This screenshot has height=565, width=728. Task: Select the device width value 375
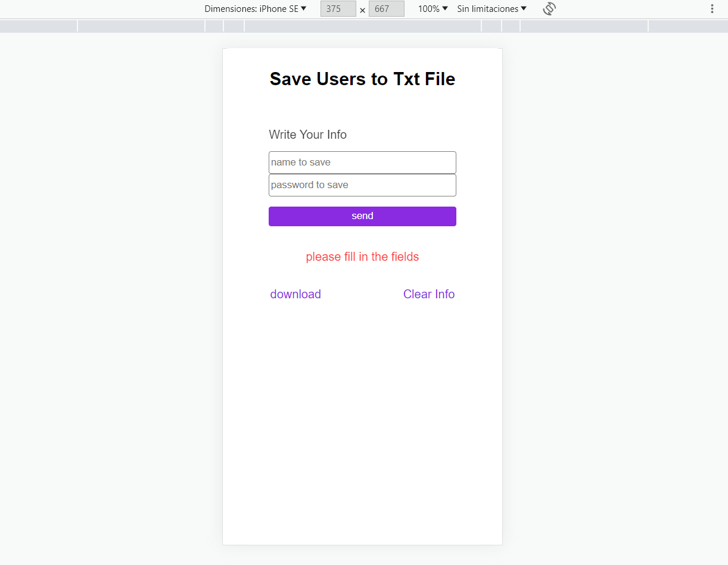(338, 8)
